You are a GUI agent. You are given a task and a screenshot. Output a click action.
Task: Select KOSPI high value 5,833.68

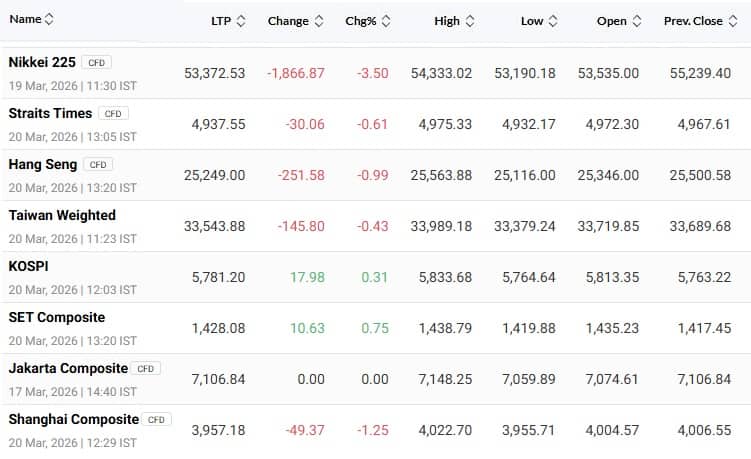pos(445,277)
